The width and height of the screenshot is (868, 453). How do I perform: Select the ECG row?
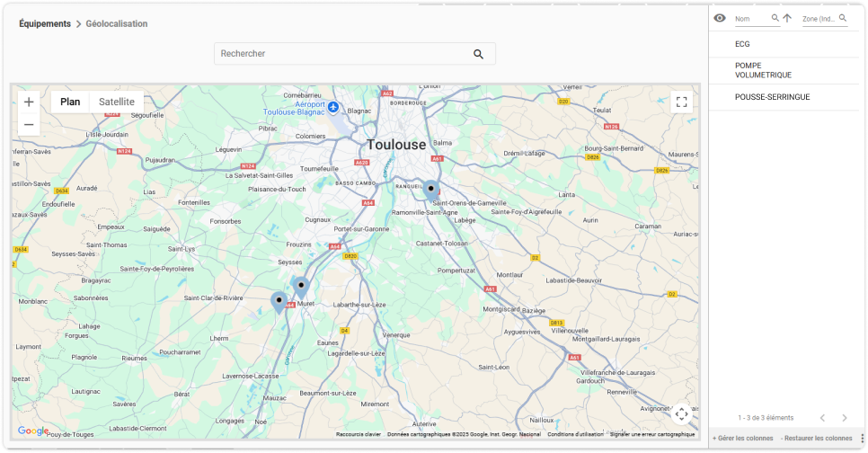pos(784,44)
